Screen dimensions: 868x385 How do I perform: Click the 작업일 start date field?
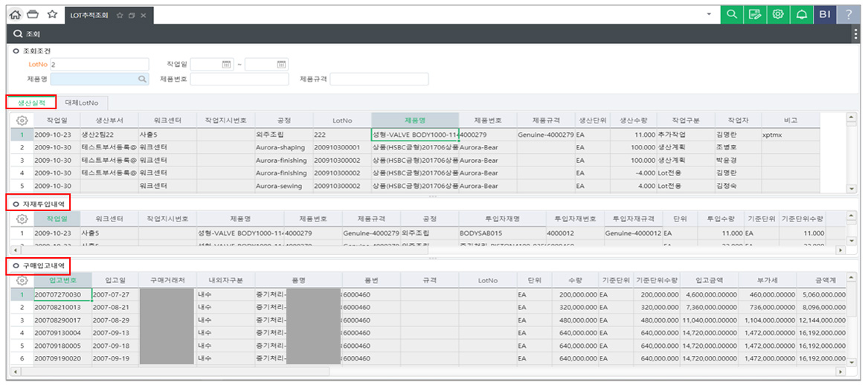point(211,64)
